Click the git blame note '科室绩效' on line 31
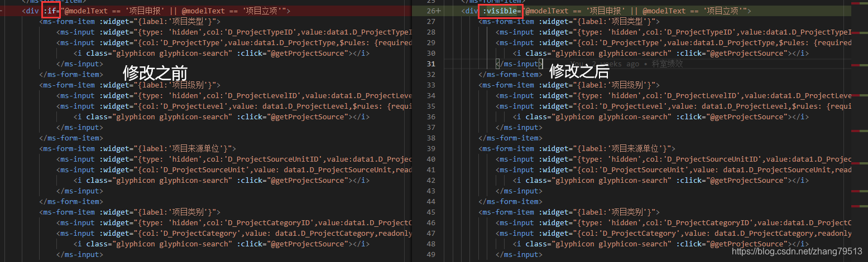 [668, 64]
